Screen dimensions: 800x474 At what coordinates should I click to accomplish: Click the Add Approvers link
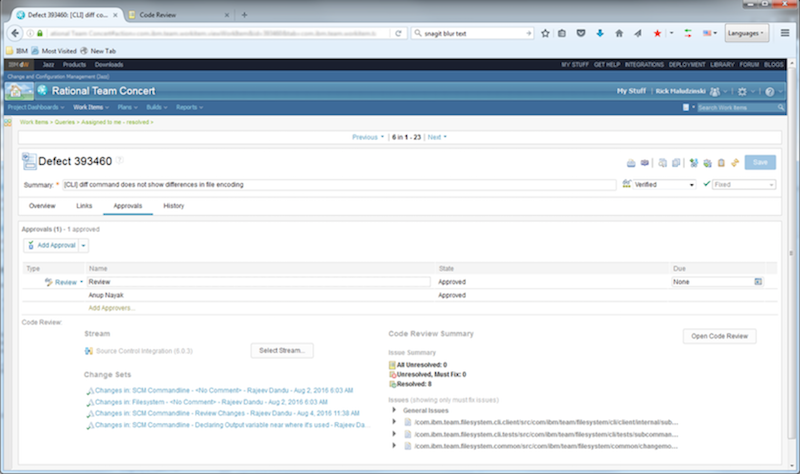[x=112, y=308]
